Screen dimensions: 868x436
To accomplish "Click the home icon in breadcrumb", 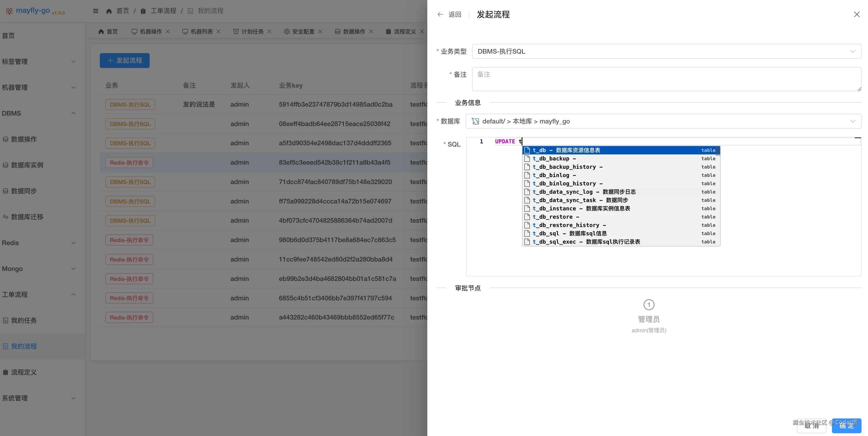I will coord(109,11).
